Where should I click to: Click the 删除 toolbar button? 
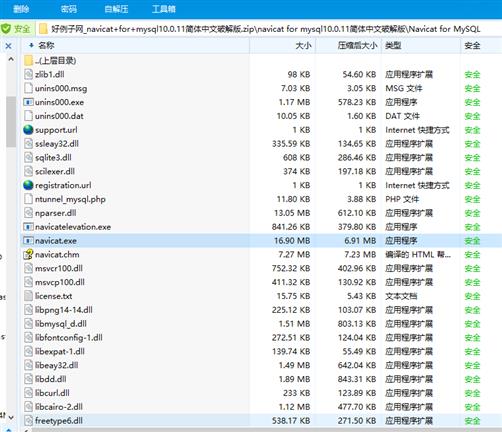21,9
